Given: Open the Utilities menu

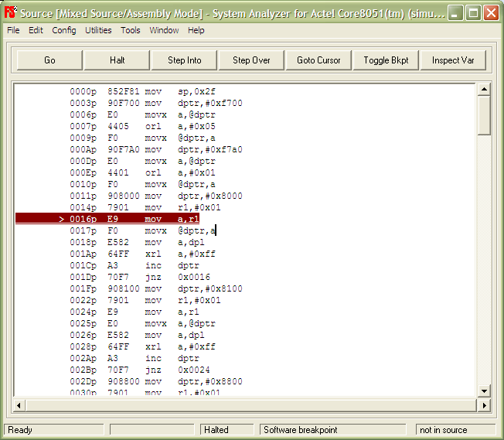Looking at the screenshot, I should coord(98,30).
